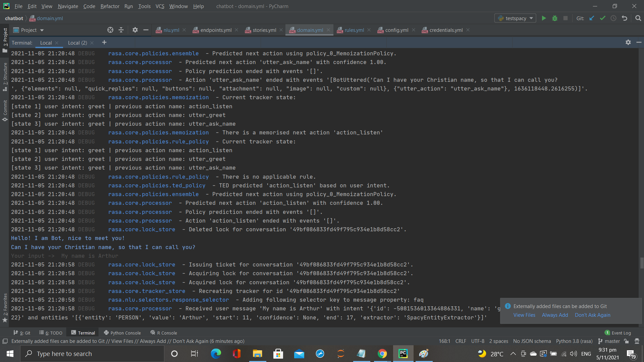The image size is (644, 362).
Task: Click the green Run button
Action: pos(544,18)
